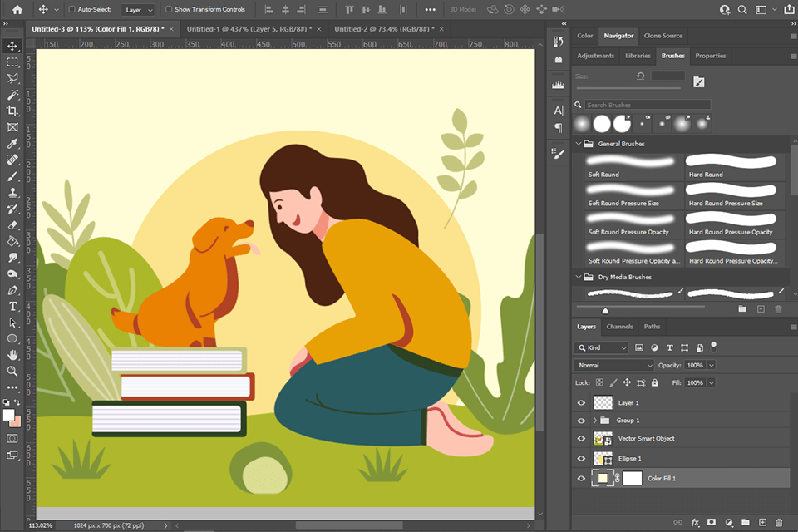The image size is (798, 532).
Task: Select the Eraser tool
Action: [x=12, y=225]
